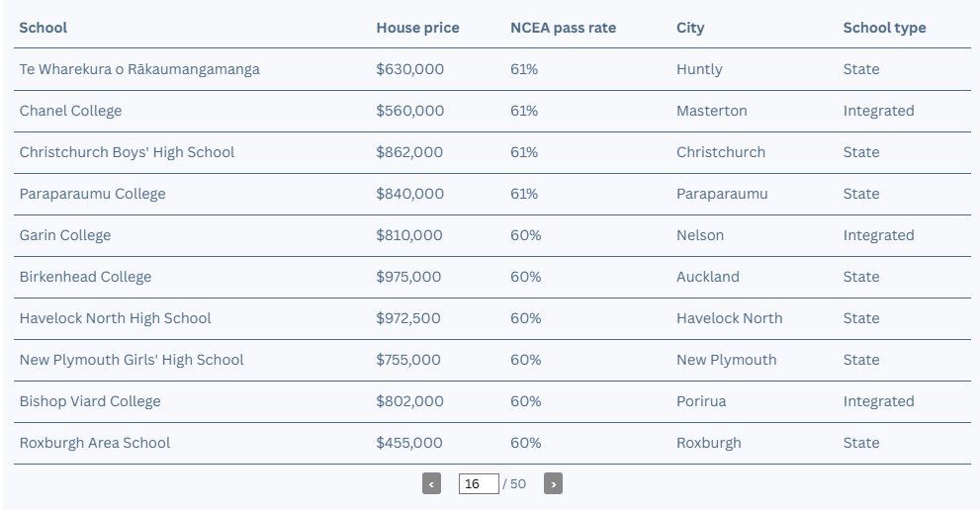Sort by NCEA pass rate header
The width and height of the screenshot is (980, 510).
(563, 28)
